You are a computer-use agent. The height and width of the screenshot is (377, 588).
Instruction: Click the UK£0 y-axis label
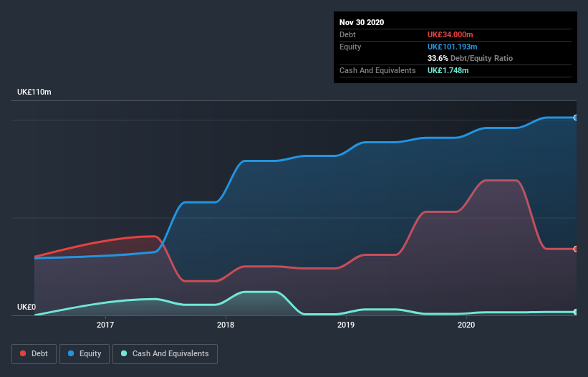[26, 307]
